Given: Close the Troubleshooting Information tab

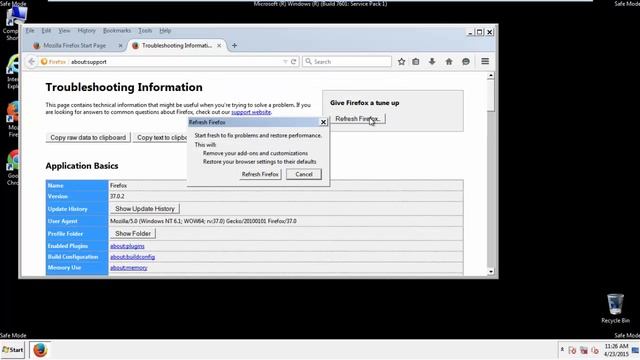Looking at the screenshot, I should (219, 46).
